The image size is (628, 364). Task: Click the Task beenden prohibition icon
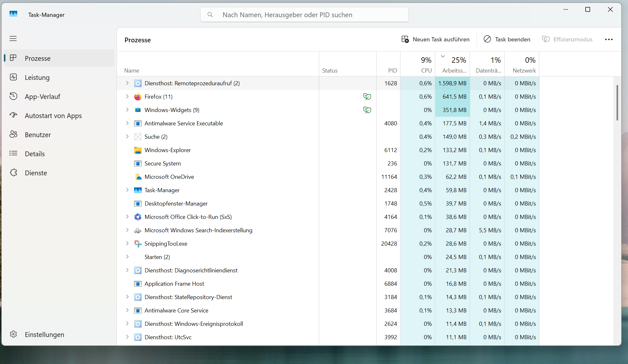click(487, 39)
